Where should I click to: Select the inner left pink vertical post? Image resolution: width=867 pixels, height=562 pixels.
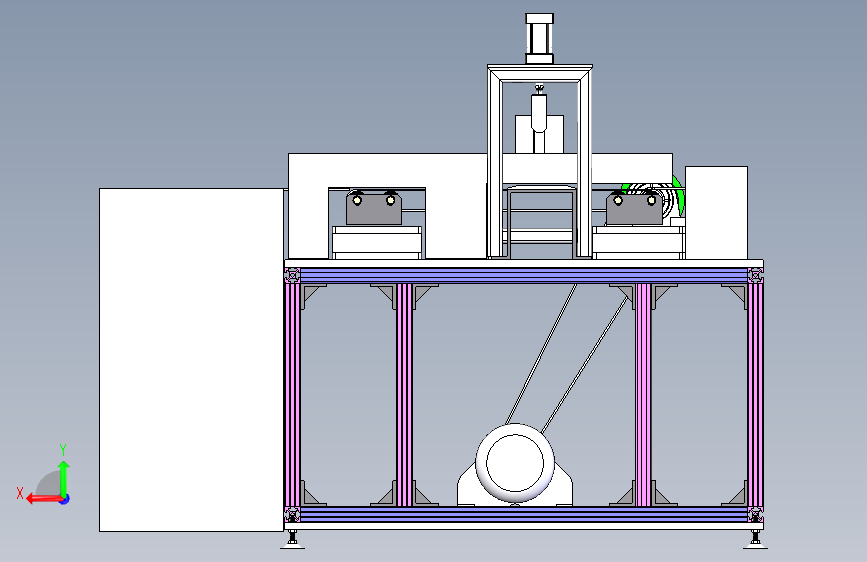(x=405, y=395)
